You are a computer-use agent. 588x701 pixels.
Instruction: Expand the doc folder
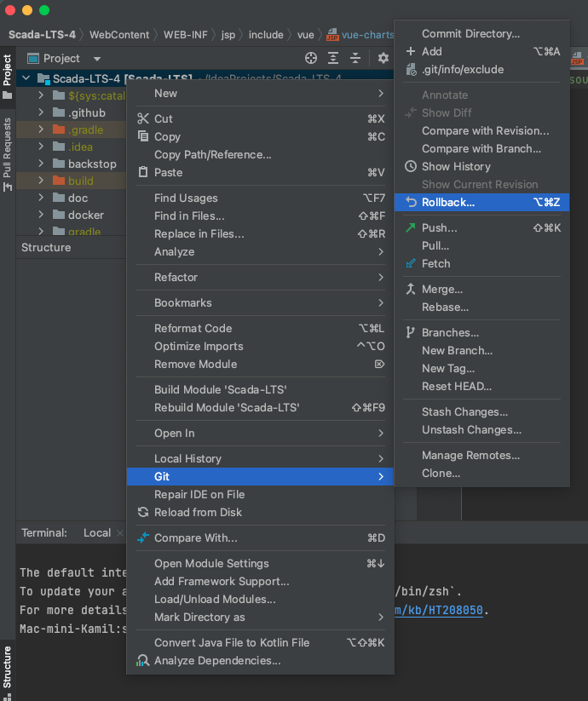tap(41, 197)
